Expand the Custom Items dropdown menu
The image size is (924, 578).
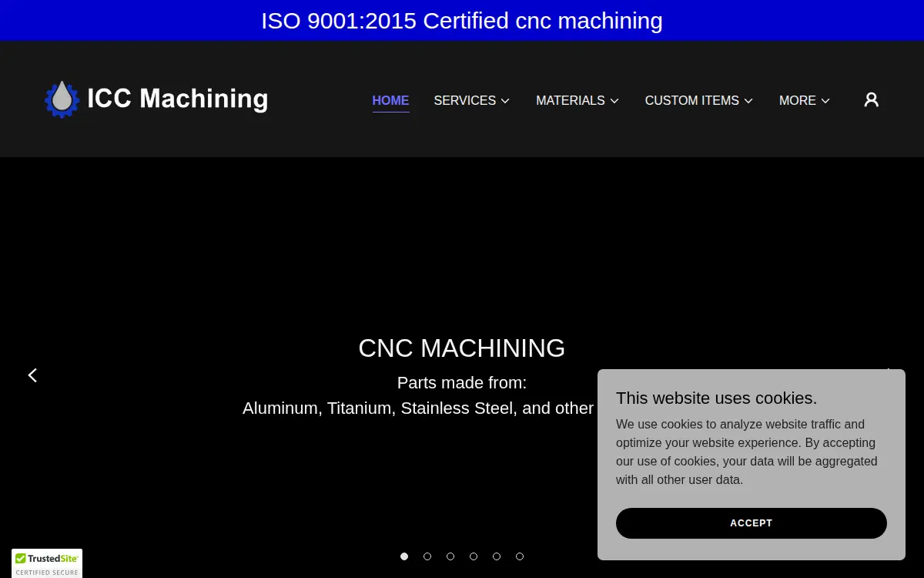[x=699, y=100]
